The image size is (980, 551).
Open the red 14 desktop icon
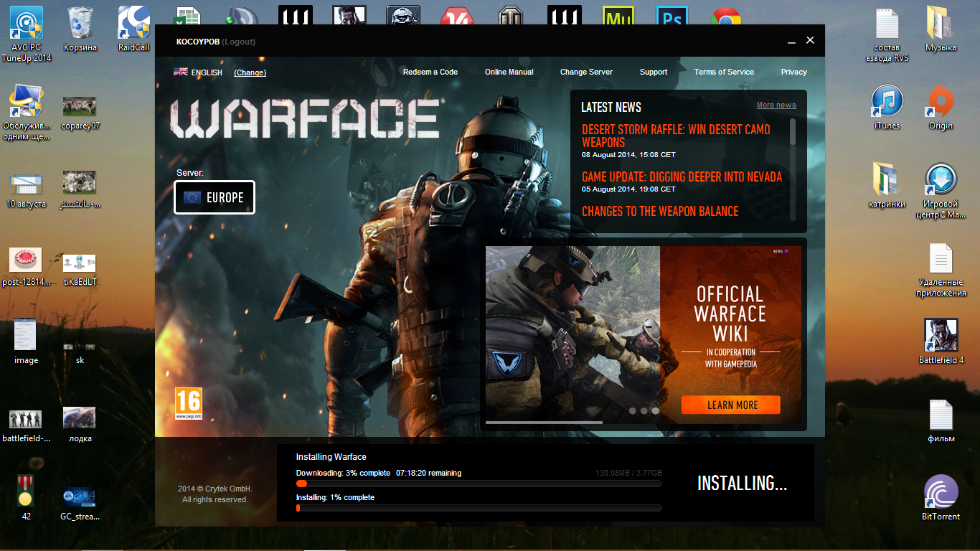457,16
